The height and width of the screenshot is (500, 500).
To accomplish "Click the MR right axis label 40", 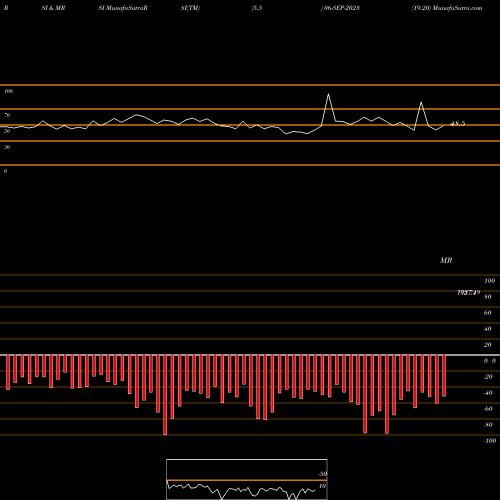I will pyautogui.click(x=488, y=329).
